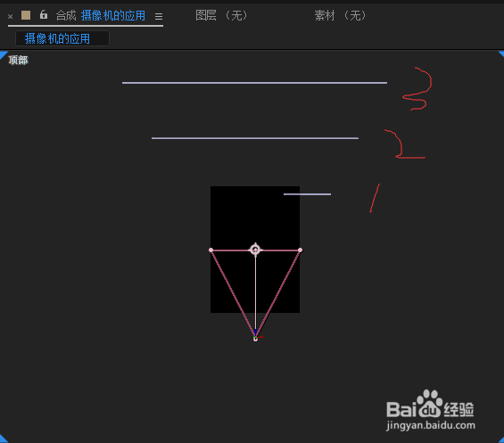
Task: Click the right pink handle of the camera frustum
Action: point(300,250)
